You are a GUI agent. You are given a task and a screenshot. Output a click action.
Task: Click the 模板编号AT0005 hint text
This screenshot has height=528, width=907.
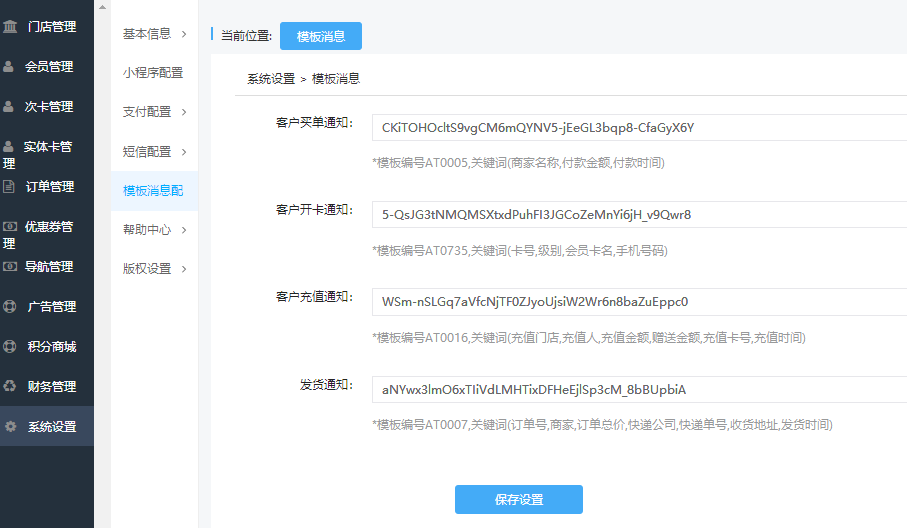(518, 163)
